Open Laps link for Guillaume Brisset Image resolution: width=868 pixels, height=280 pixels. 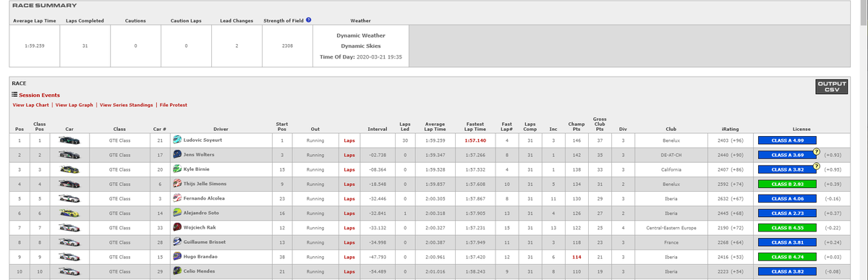point(349,242)
